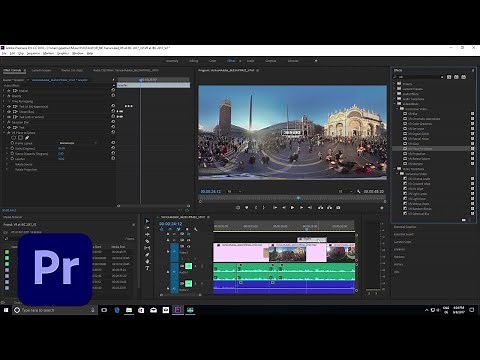Export frame with the camera icon
The width and height of the screenshot is (480, 360).
point(338,207)
